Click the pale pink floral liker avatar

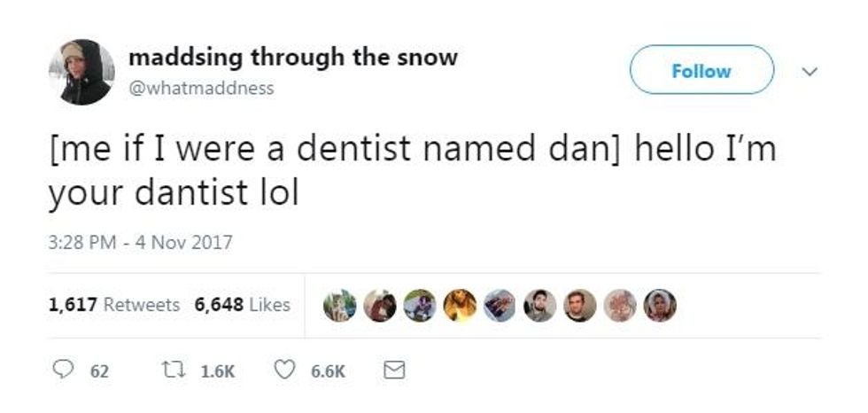tap(620, 305)
